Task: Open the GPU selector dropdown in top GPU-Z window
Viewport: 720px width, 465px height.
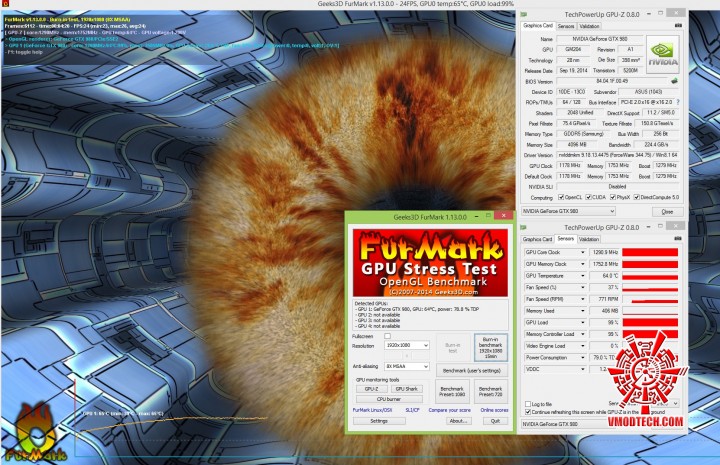Action: (568, 211)
